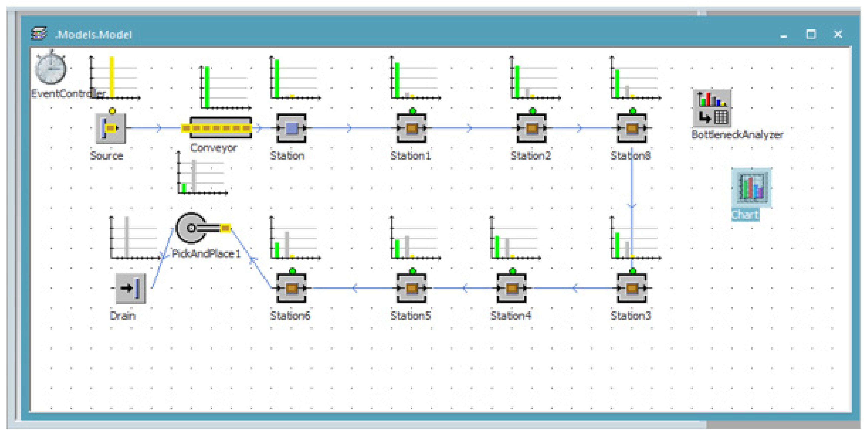Select the Station2 icon
This screenshot has height=438, width=868.
click(531, 128)
